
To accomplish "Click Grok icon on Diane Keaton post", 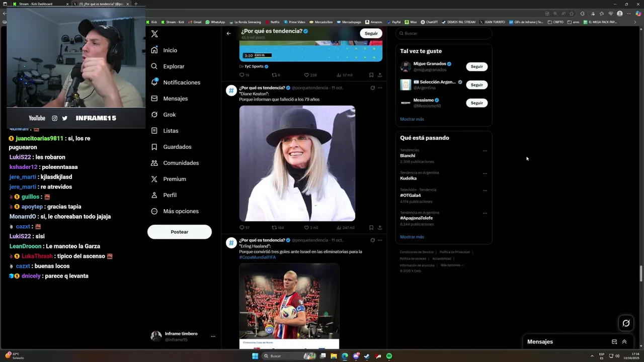I will [372, 87].
